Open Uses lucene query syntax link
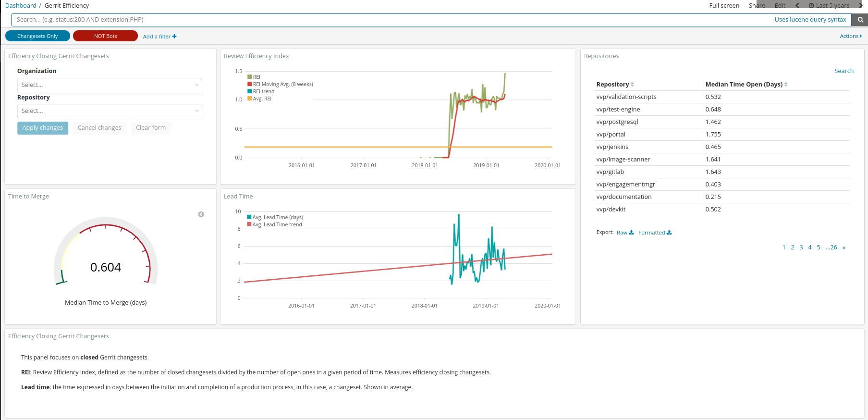 pyautogui.click(x=810, y=20)
